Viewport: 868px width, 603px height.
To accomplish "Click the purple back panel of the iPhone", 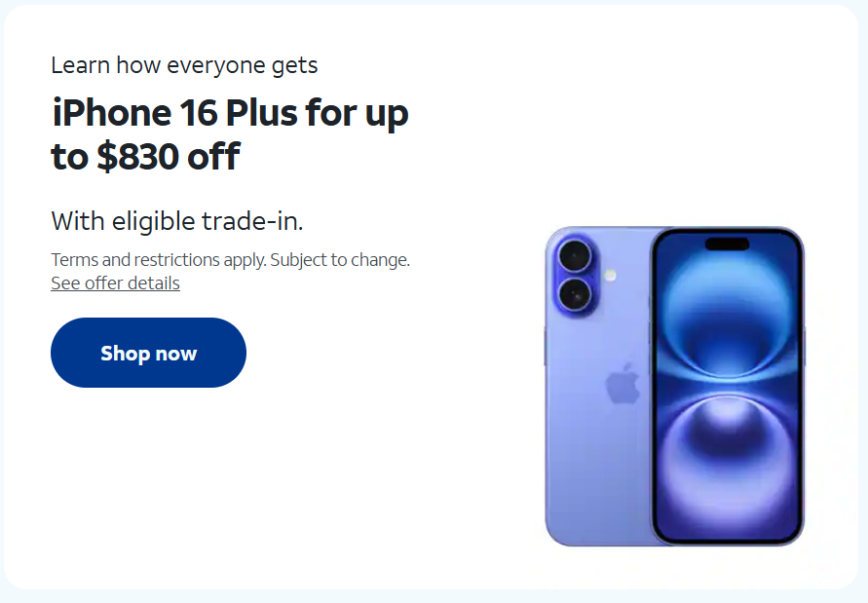I will (x=598, y=443).
